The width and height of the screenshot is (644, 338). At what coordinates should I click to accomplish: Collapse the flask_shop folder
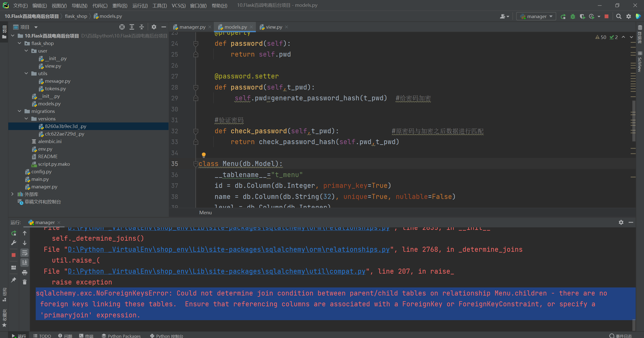point(19,43)
